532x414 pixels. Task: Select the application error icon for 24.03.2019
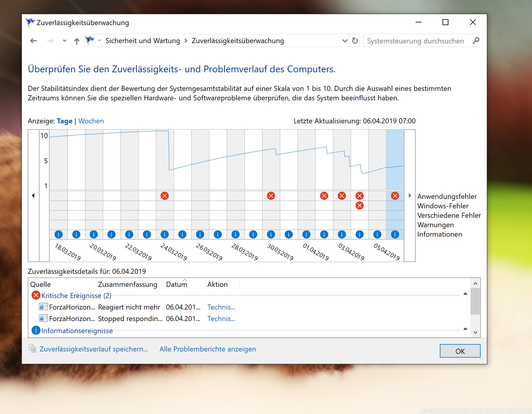tap(165, 196)
